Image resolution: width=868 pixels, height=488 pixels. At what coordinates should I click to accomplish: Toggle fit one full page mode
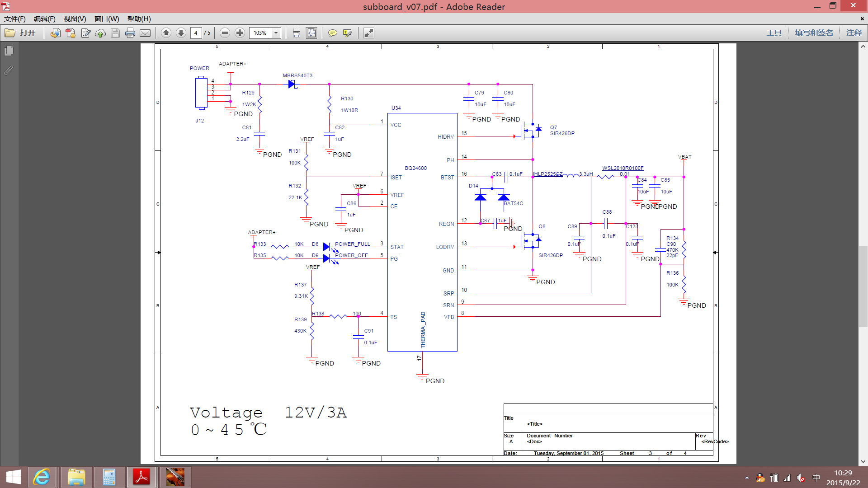coord(311,33)
